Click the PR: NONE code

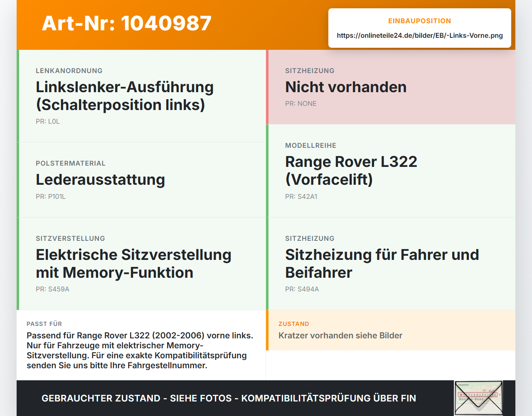coord(301,104)
